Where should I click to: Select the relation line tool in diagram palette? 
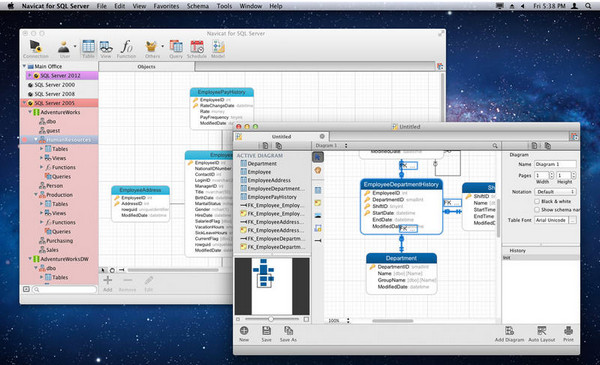click(x=318, y=241)
